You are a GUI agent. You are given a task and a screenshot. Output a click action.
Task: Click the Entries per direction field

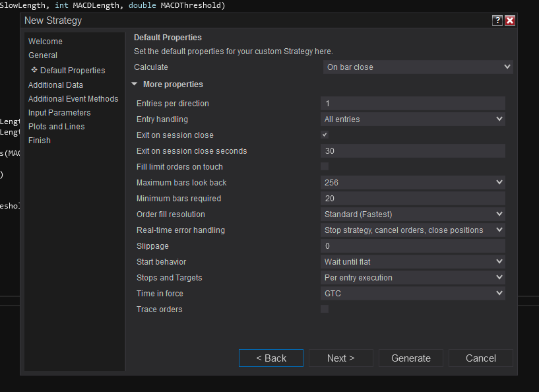(x=413, y=104)
